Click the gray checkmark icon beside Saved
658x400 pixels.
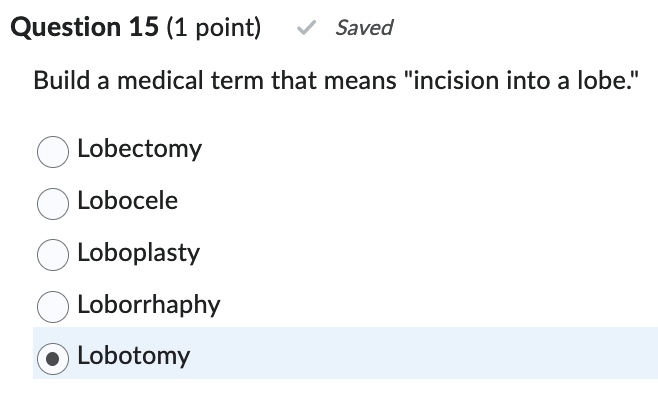(x=310, y=28)
